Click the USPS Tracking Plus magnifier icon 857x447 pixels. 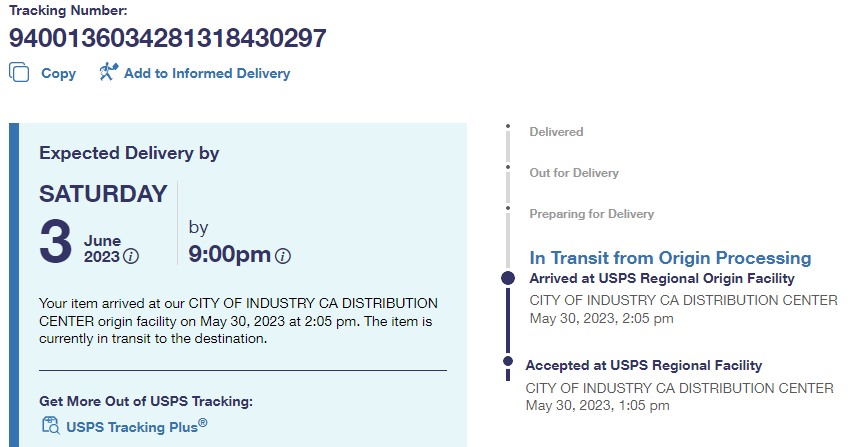[x=50, y=426]
